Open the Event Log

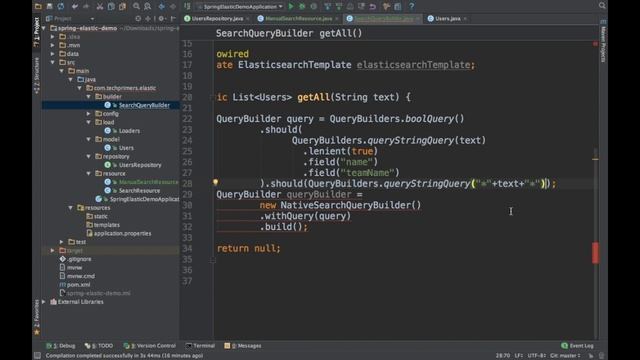[x=578, y=346]
